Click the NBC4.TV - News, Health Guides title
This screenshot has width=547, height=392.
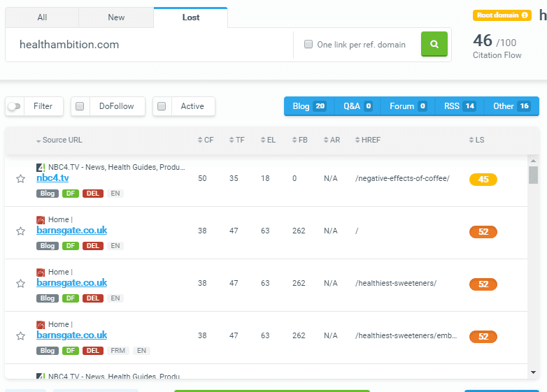tap(117, 167)
